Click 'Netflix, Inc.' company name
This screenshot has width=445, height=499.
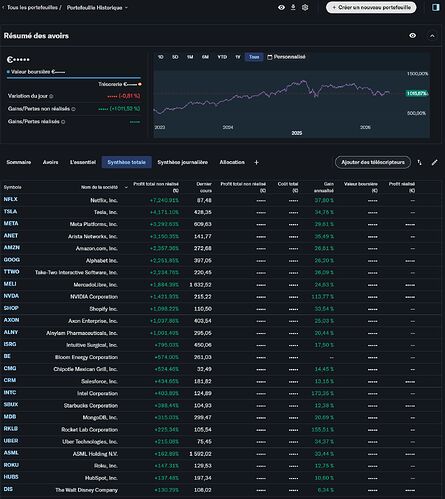(104, 200)
